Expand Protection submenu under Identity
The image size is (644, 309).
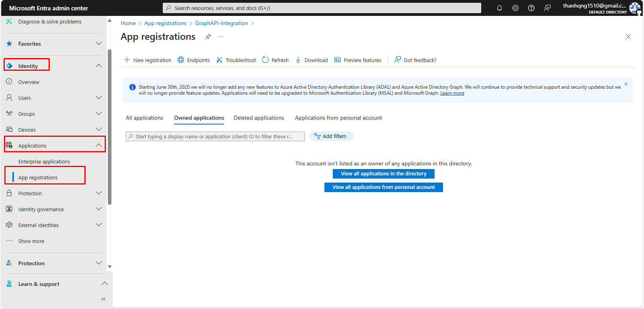point(99,193)
